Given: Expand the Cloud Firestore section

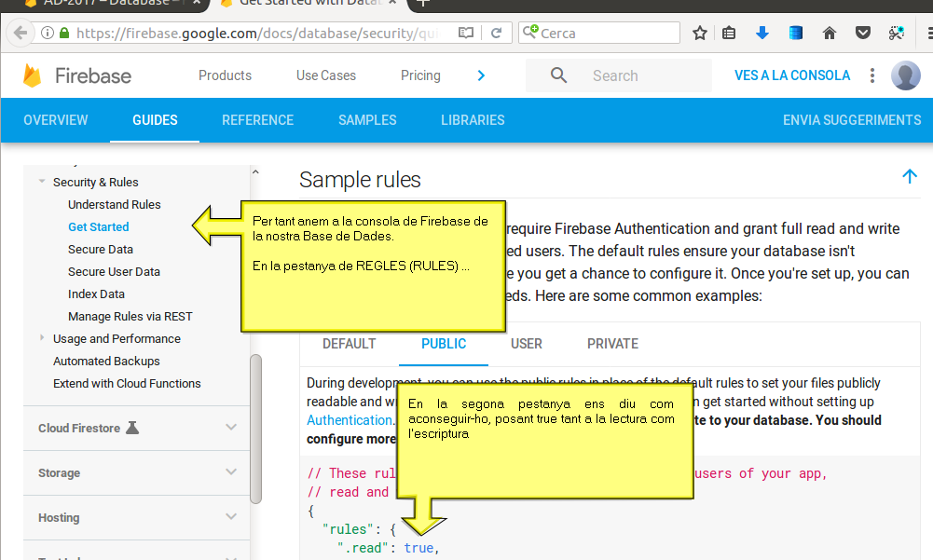Looking at the screenshot, I should pyautogui.click(x=231, y=428).
